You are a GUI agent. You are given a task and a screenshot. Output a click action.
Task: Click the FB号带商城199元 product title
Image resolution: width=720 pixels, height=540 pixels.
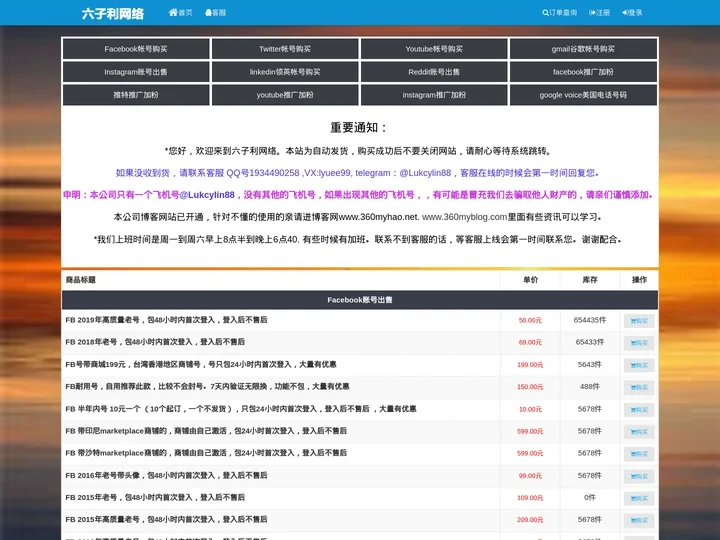coord(201,364)
